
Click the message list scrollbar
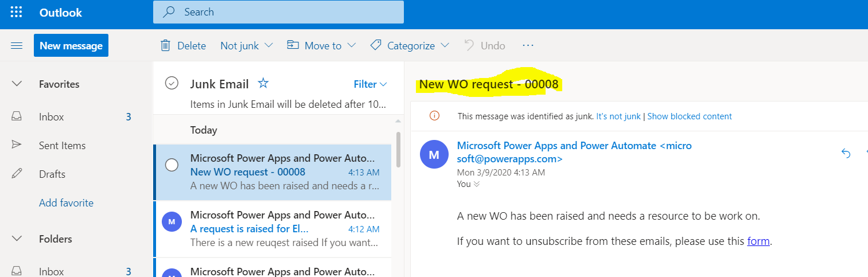[x=398, y=149]
